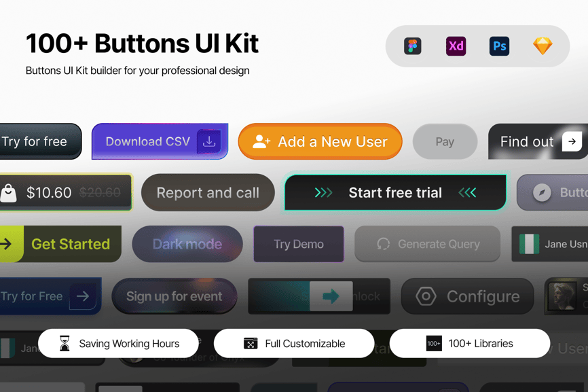The image size is (588, 392).
Task: Click the Figma app icon
Action: [x=413, y=46]
